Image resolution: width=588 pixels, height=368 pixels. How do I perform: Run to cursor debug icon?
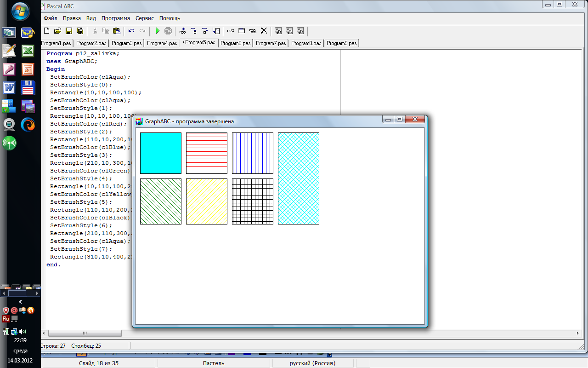tap(216, 31)
